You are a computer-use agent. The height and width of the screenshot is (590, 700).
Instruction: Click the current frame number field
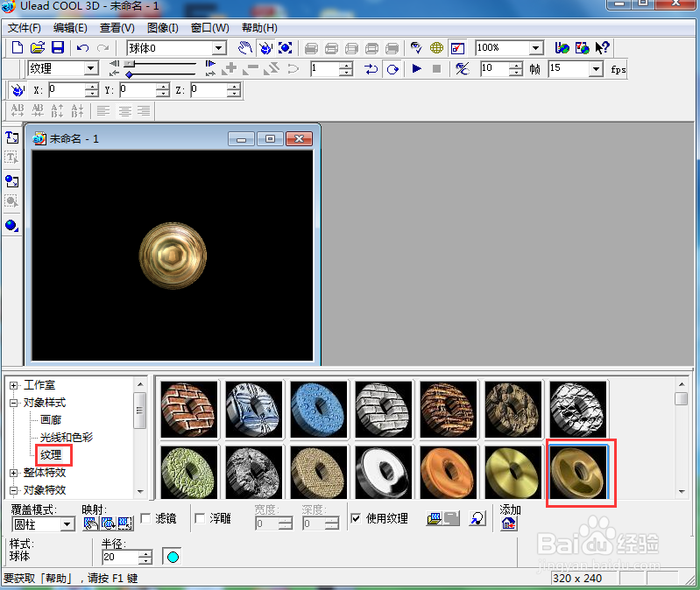(325, 68)
